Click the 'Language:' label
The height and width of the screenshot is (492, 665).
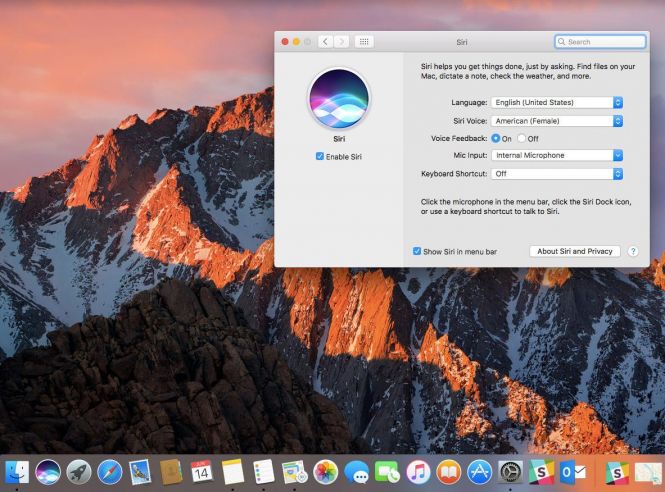point(469,103)
